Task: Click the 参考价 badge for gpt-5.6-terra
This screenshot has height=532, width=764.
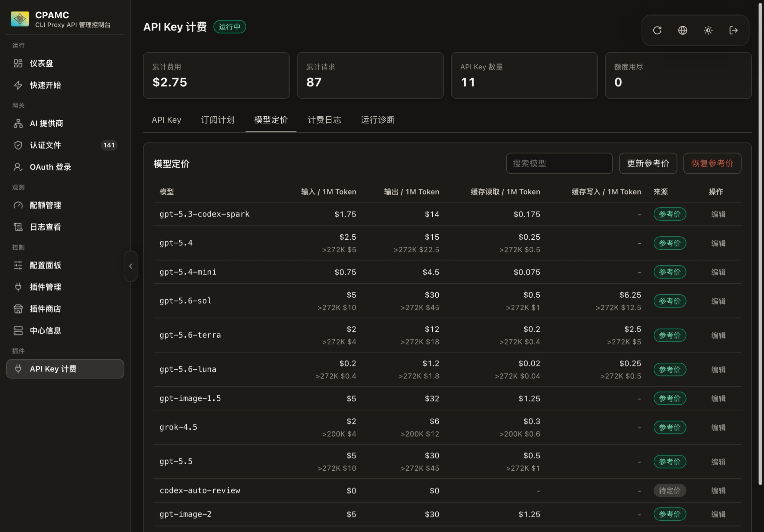Action: pos(670,335)
